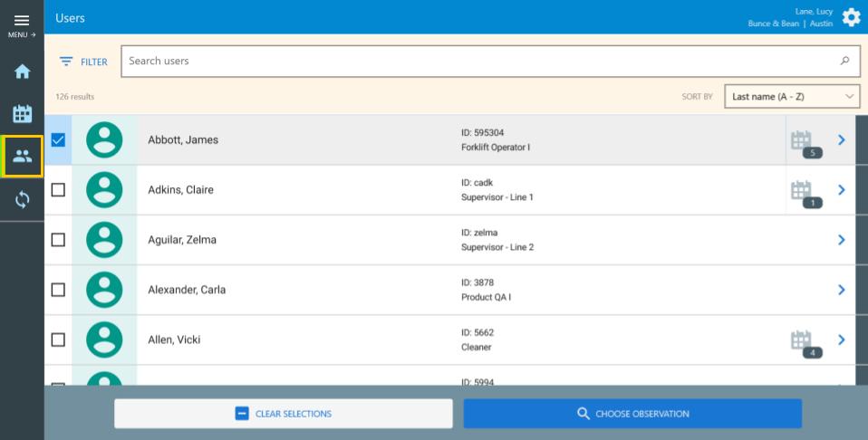
Task: Click the Choose Observation button
Action: pyautogui.click(x=632, y=414)
